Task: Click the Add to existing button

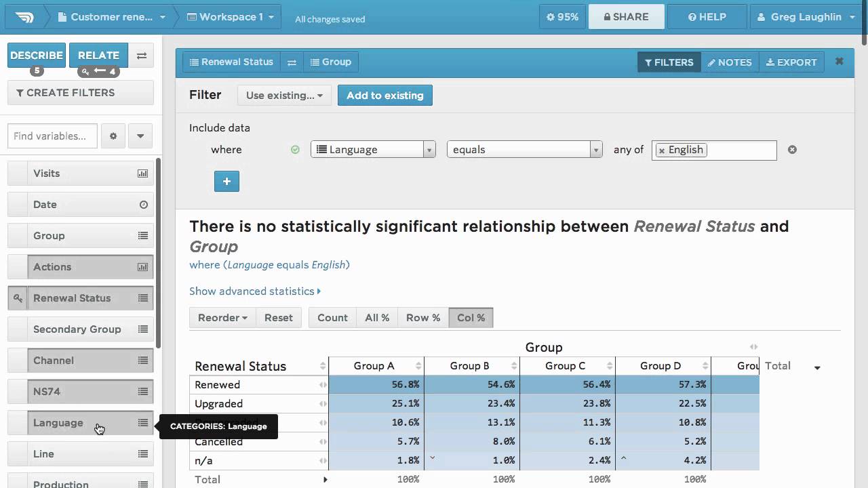Action: [384, 96]
